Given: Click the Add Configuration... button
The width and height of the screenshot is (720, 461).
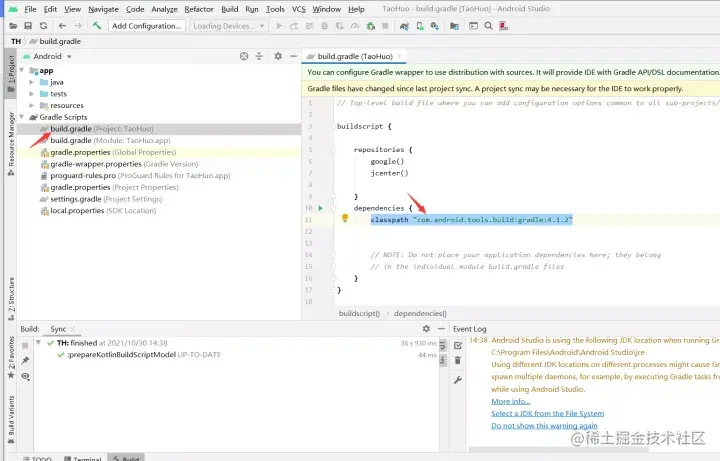Looking at the screenshot, I should coord(146,26).
